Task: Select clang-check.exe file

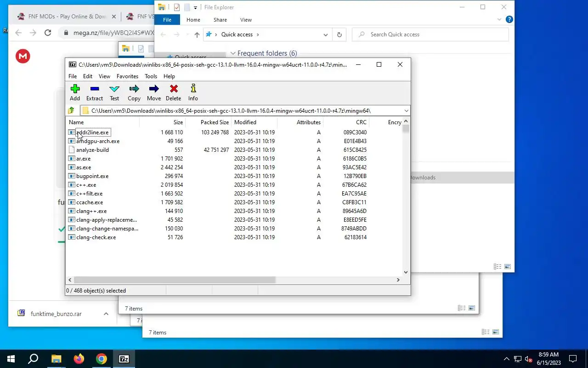Action: 96,237
